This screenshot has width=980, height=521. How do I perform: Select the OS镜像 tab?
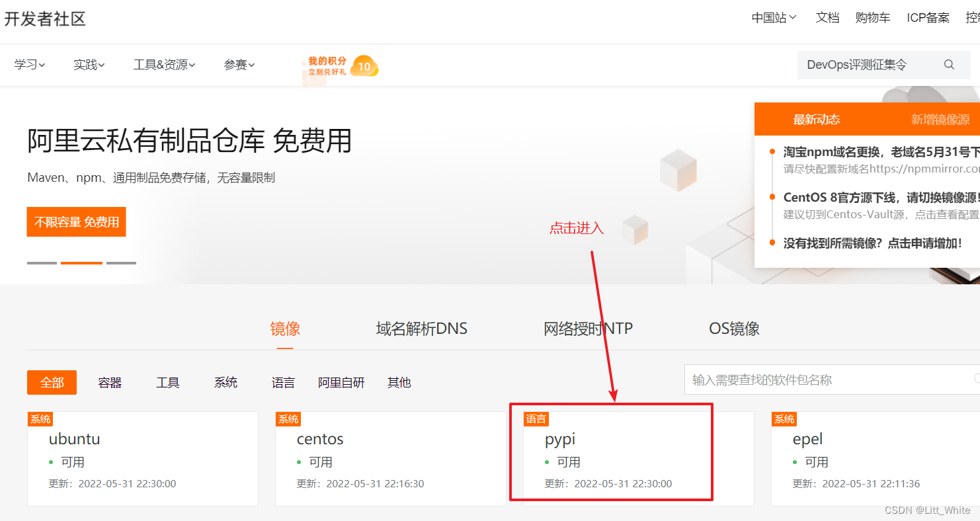point(734,329)
